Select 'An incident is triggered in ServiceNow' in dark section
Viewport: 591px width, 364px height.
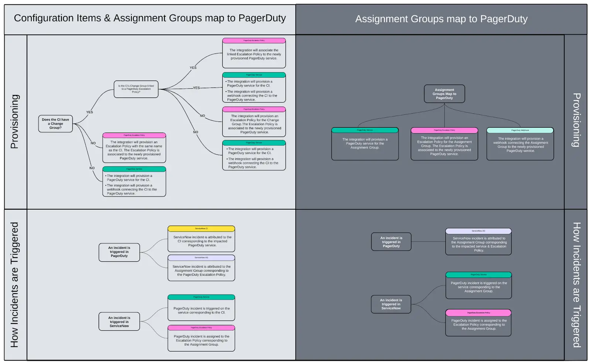[391, 304]
